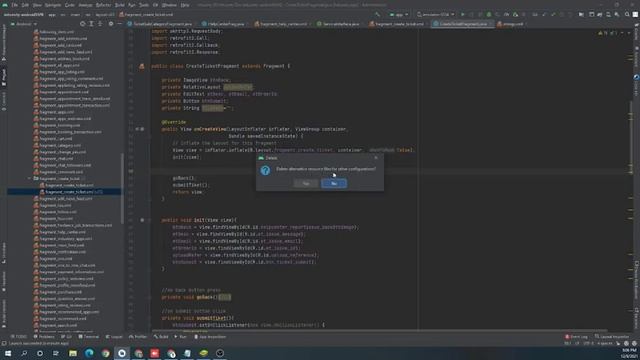Open the Terminal tool window
640x360 pixels.
point(89,337)
